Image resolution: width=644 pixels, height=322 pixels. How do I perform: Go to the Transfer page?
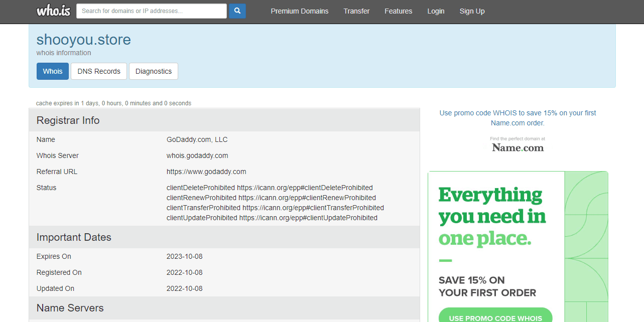(x=356, y=11)
